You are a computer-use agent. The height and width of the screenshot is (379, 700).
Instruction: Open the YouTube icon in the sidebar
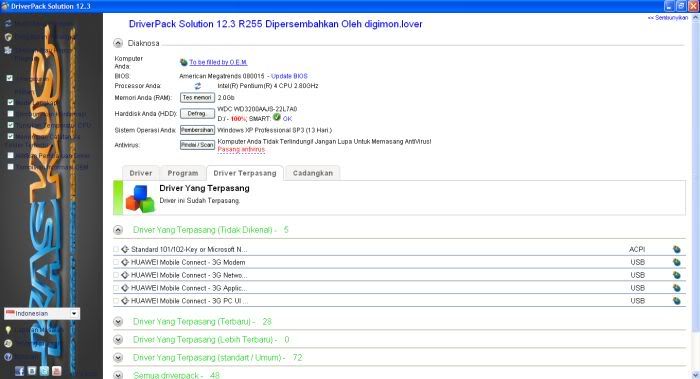click(x=57, y=371)
